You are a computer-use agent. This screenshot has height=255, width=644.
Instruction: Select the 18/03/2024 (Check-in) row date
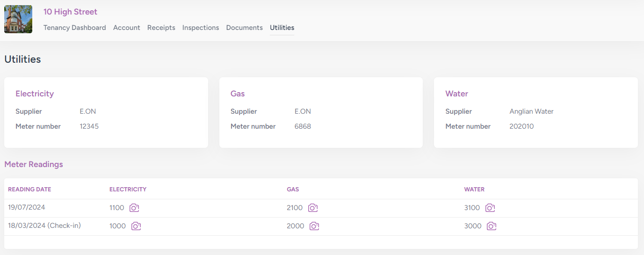tap(44, 226)
